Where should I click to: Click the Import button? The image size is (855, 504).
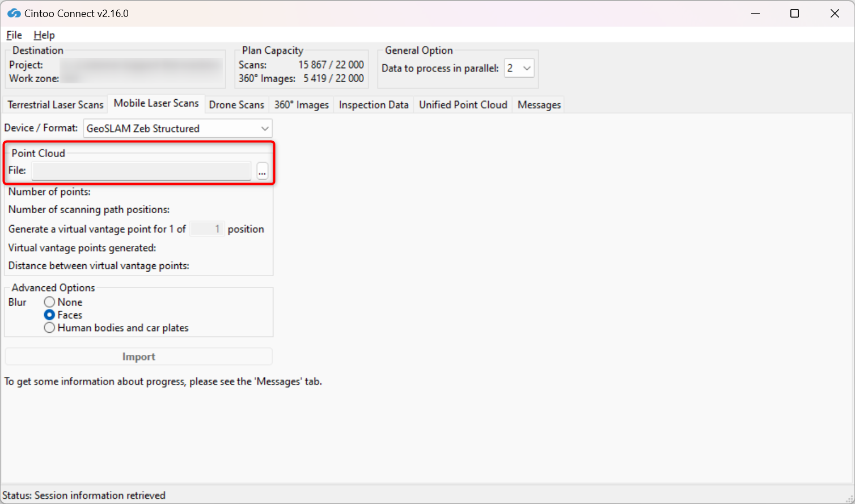coord(139,357)
